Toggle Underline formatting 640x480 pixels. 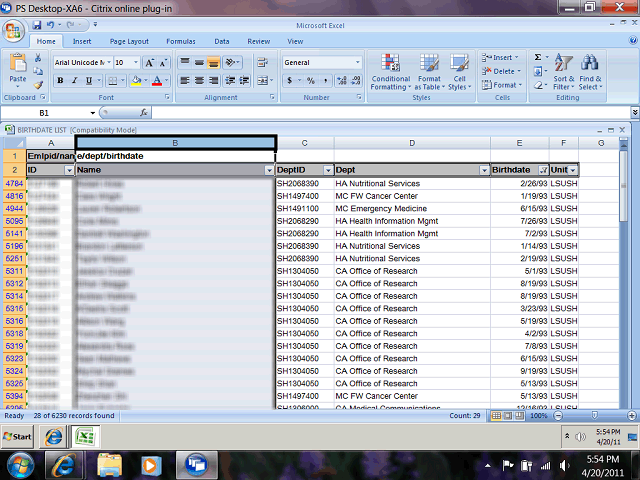88,80
